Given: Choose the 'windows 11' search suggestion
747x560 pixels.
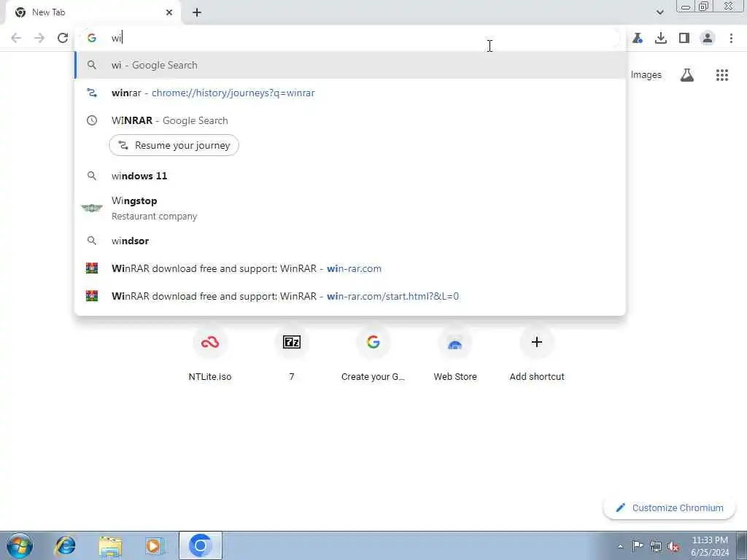Looking at the screenshot, I should [x=350, y=176].
